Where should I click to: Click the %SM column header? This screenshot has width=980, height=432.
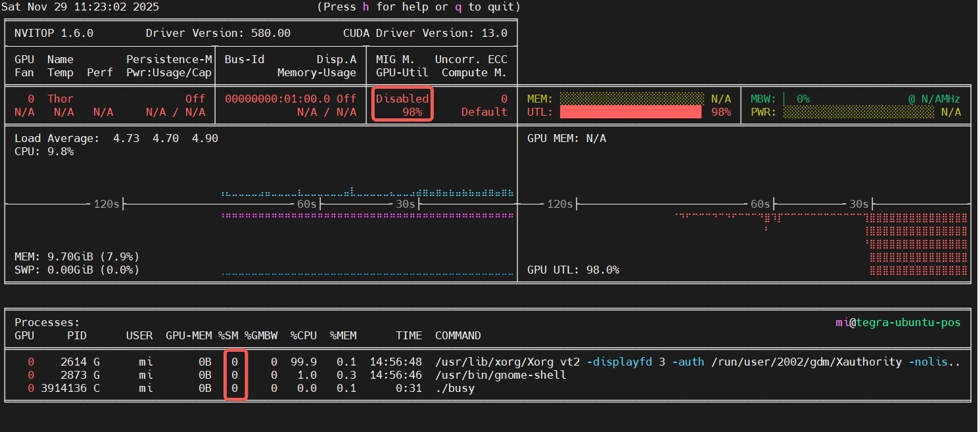click(x=228, y=335)
